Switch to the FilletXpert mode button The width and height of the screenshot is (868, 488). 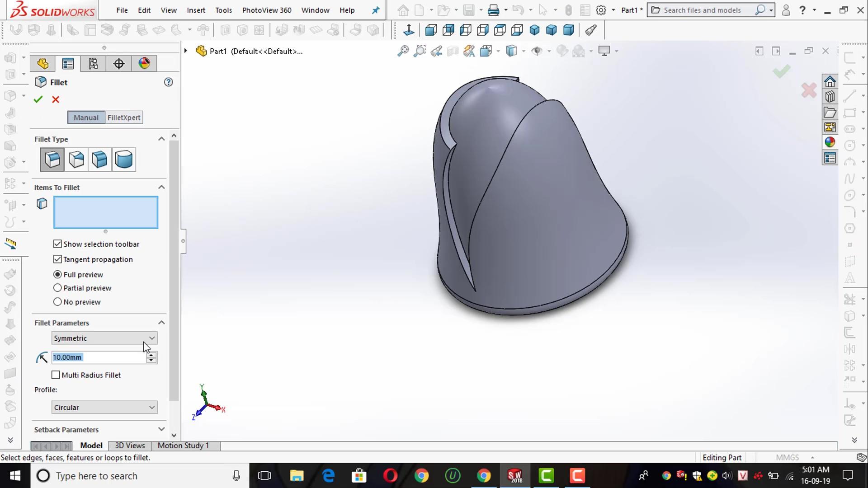click(x=124, y=117)
